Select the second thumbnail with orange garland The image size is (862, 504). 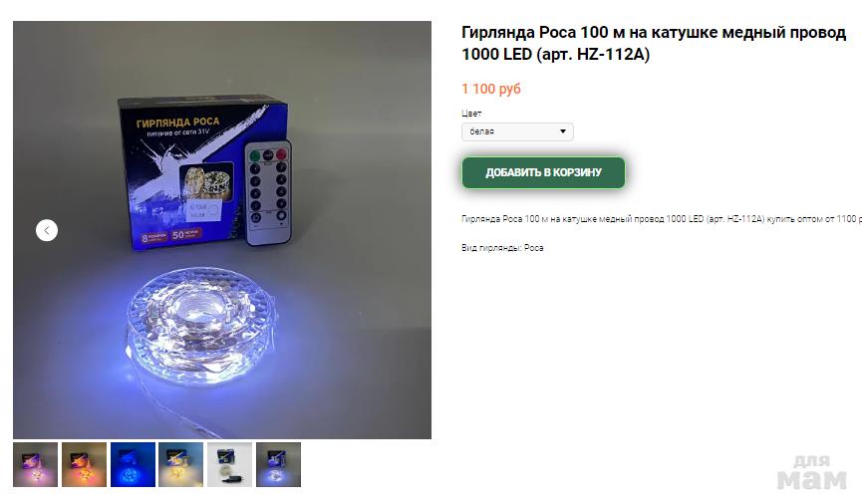(84, 464)
